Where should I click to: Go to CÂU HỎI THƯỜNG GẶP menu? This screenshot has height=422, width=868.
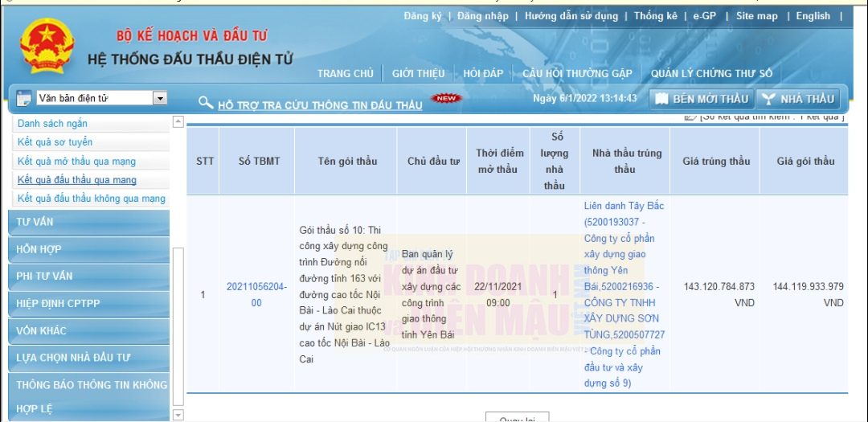[x=577, y=73]
